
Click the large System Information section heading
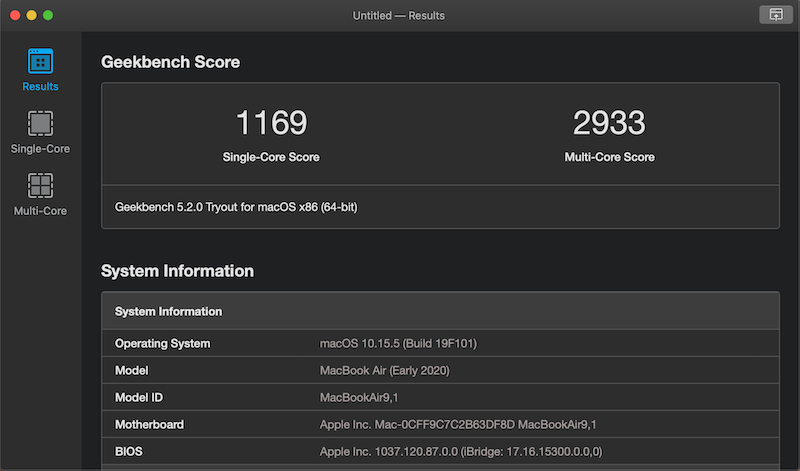pyautogui.click(x=178, y=271)
